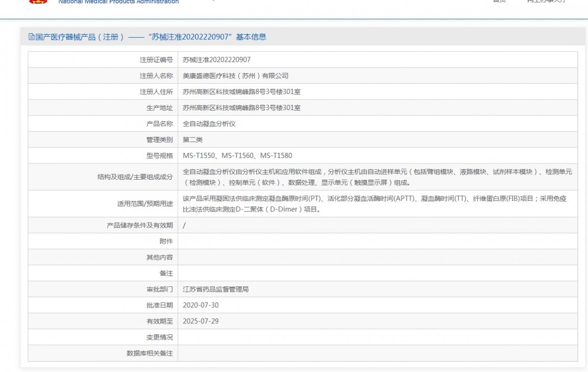Click the 附件 row label
Screen dimensions: 588x372
tap(166, 241)
